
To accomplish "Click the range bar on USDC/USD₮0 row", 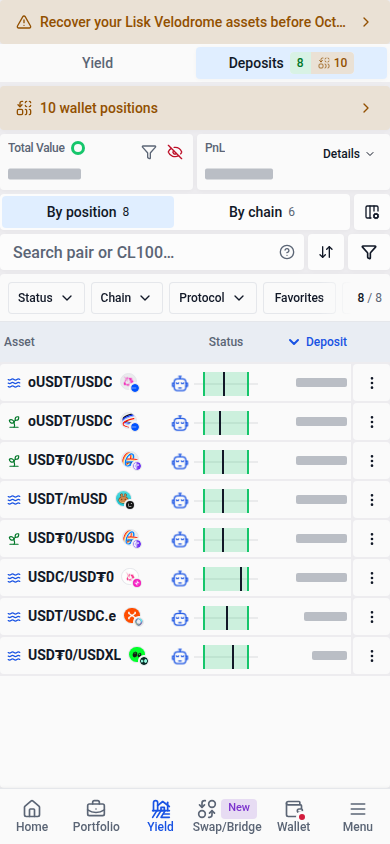I will pyautogui.click(x=226, y=579).
